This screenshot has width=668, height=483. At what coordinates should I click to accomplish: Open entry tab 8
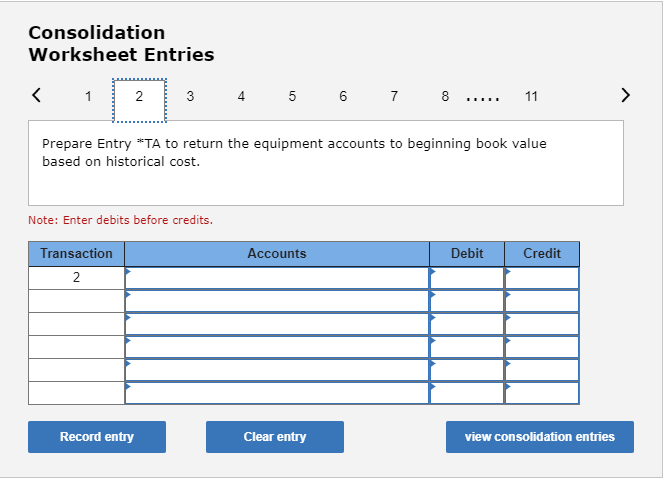point(445,96)
